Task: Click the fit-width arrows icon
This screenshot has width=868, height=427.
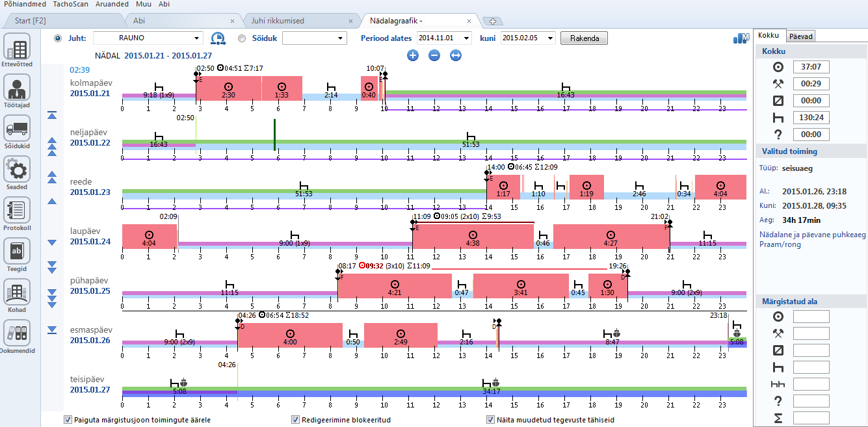Action: click(456, 56)
